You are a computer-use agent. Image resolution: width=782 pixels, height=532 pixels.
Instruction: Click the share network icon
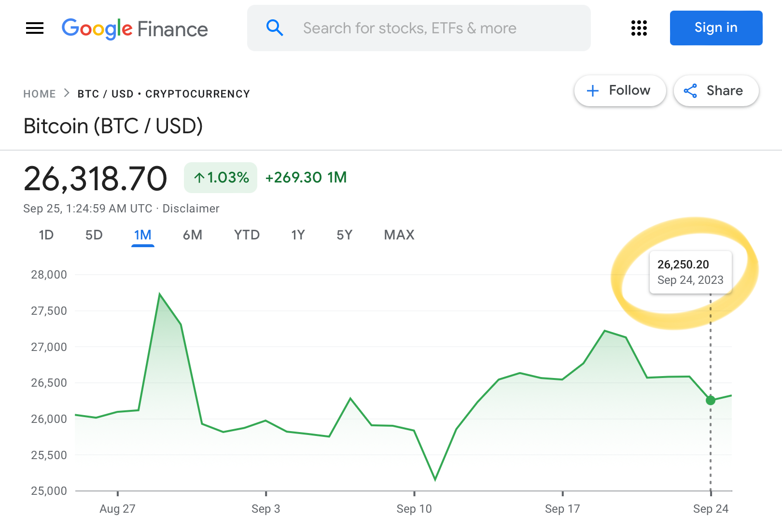click(x=690, y=91)
